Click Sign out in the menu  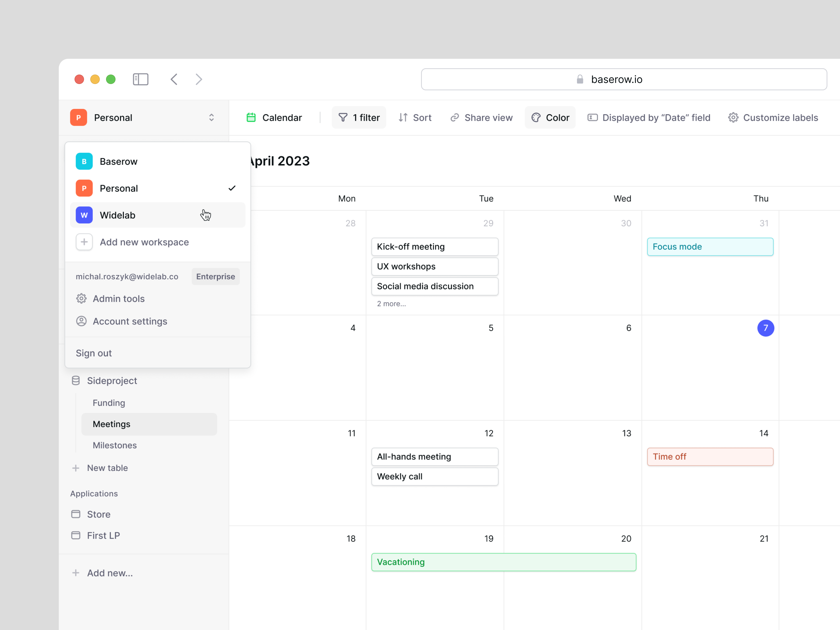pyautogui.click(x=93, y=353)
